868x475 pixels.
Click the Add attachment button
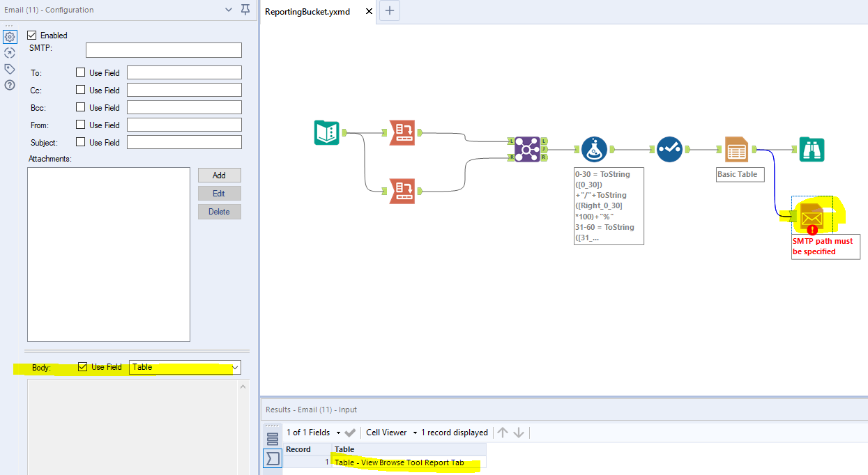[x=219, y=175]
